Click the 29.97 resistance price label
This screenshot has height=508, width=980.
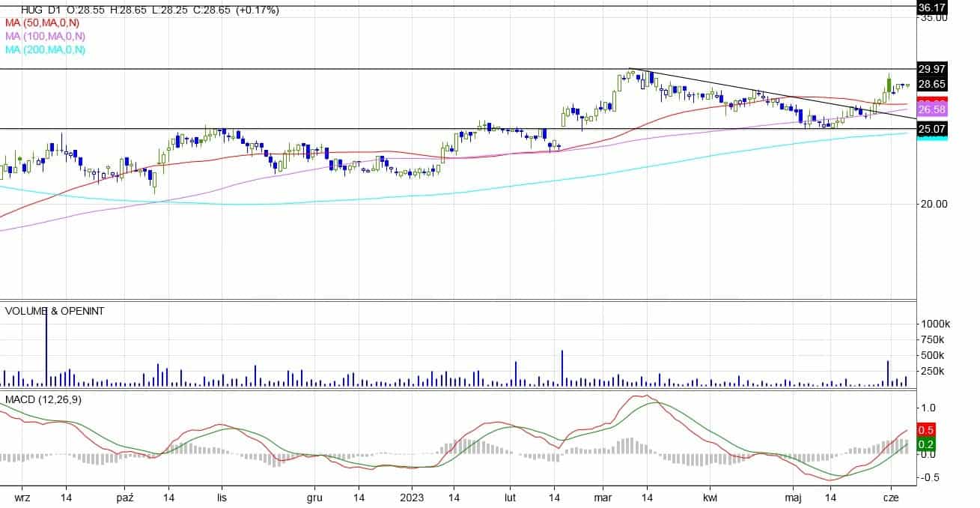click(932, 70)
